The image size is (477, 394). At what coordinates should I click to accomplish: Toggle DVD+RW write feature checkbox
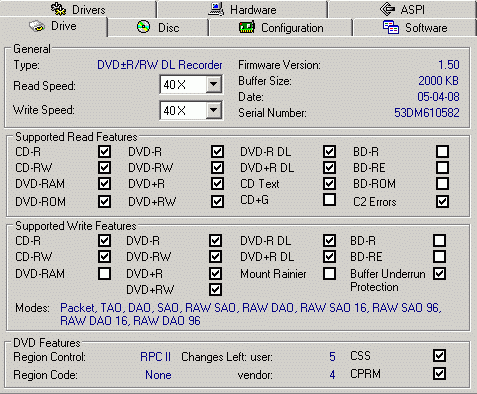click(215, 290)
